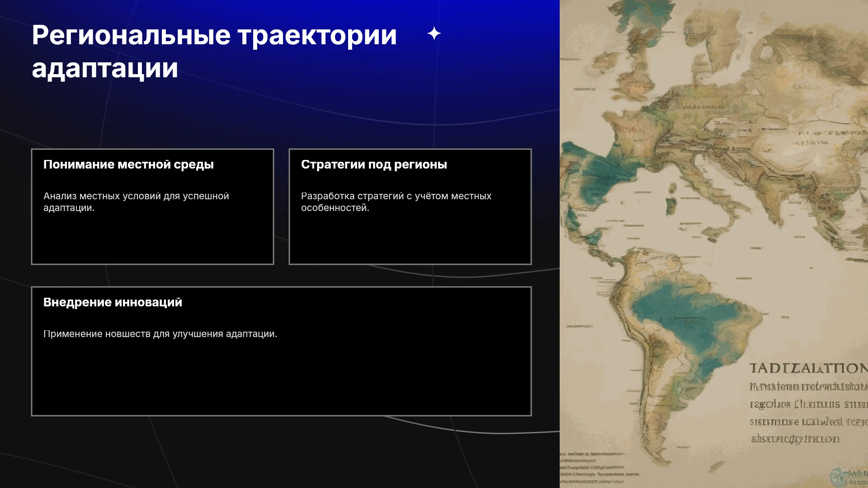The image size is (868, 488).
Task: Select the 'Применение новшеств для улучшения адаптации' text
Action: (x=160, y=334)
